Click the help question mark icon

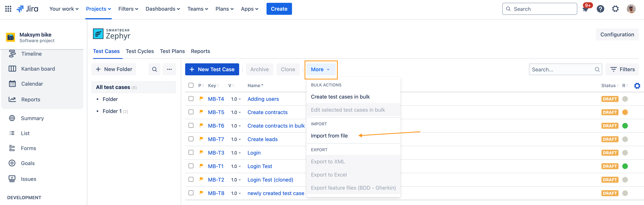[x=600, y=9]
